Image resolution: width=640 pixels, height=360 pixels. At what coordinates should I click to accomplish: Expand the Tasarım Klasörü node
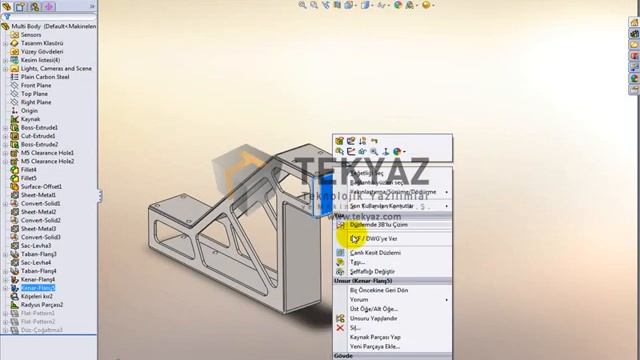[5, 43]
